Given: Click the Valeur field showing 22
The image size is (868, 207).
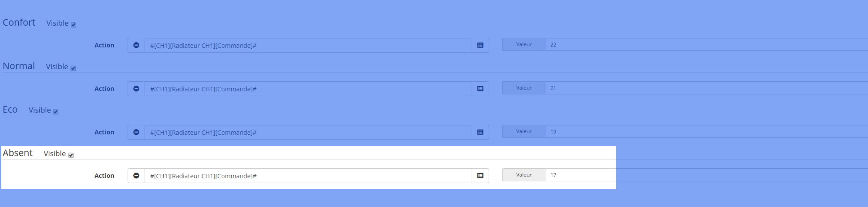Looking at the screenshot, I should tap(706, 44).
